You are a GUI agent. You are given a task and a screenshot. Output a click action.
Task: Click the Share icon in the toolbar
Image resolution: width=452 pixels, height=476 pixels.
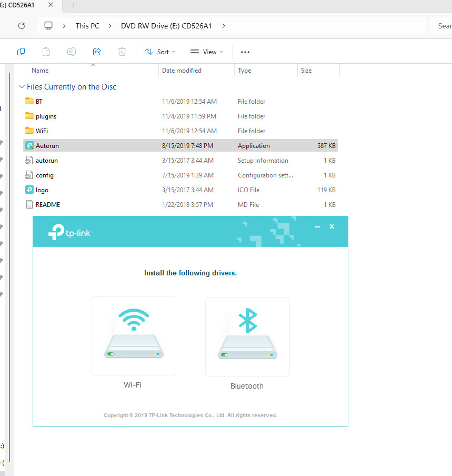(97, 51)
